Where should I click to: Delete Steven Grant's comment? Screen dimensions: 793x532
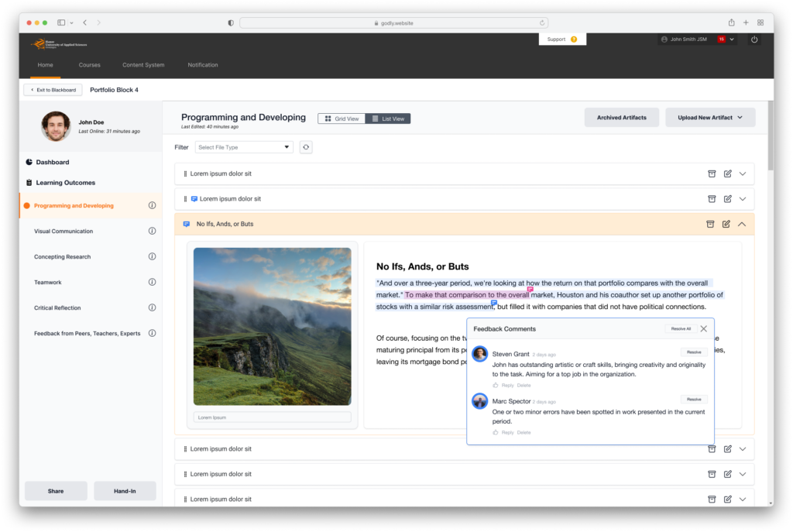524,386
